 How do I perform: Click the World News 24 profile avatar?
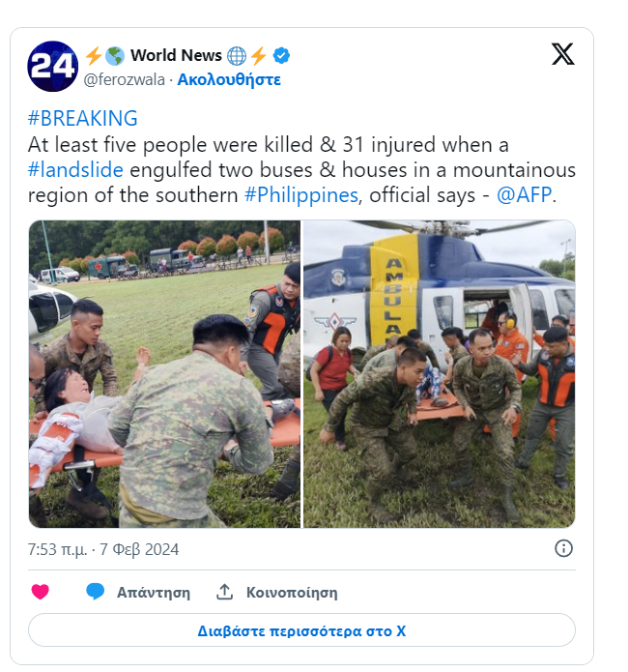[x=53, y=67]
